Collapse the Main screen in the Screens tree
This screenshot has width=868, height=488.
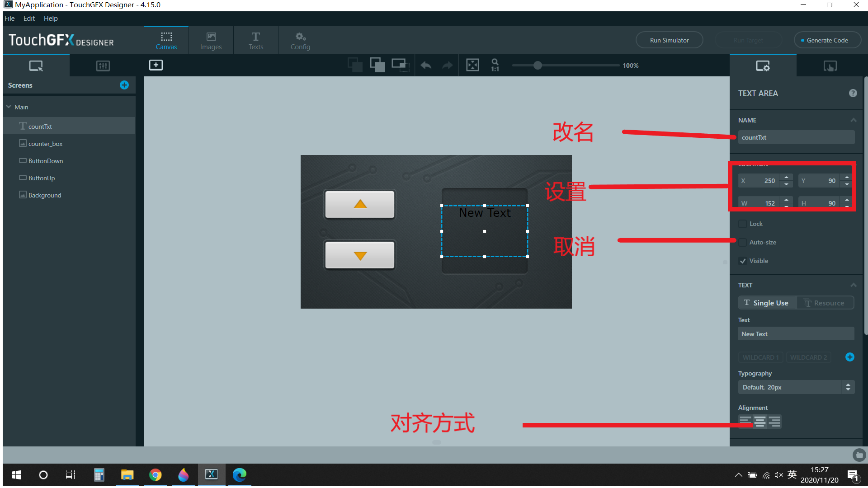(9, 107)
